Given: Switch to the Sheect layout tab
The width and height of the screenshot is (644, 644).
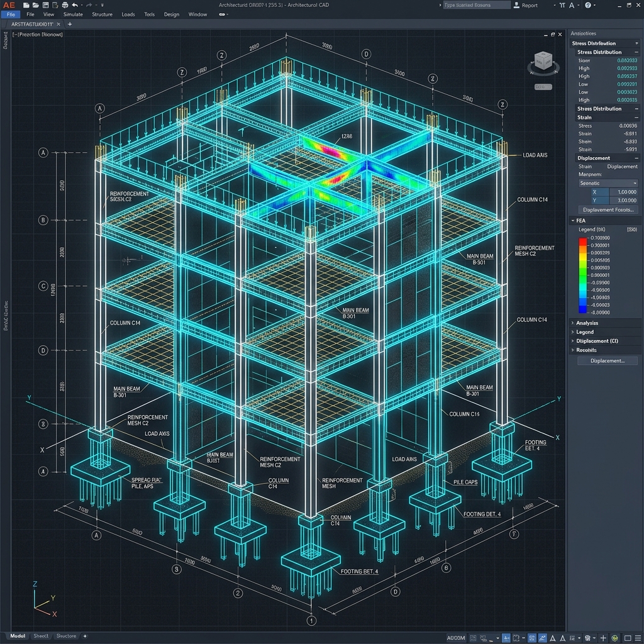Looking at the screenshot, I should (41, 636).
